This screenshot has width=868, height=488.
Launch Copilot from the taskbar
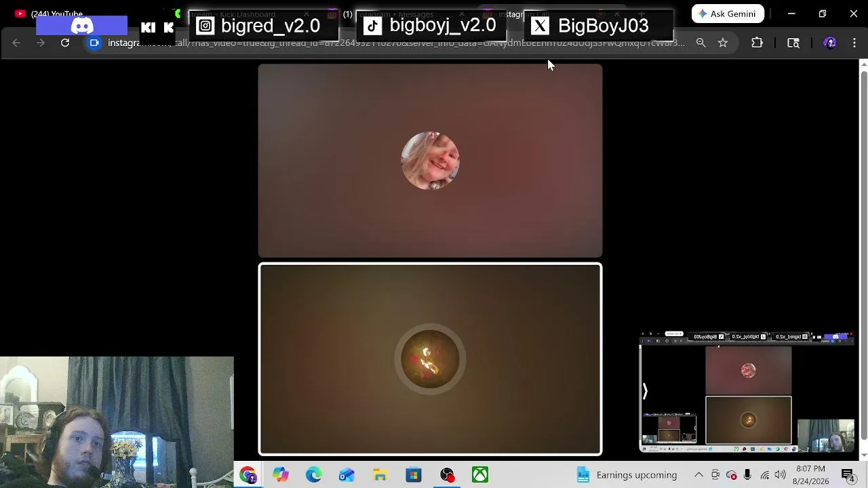(281, 475)
